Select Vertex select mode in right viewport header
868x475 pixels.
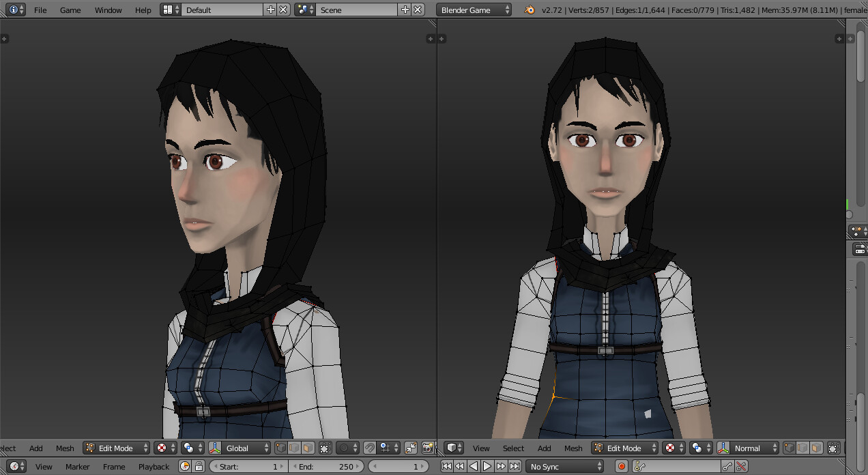[790, 448]
